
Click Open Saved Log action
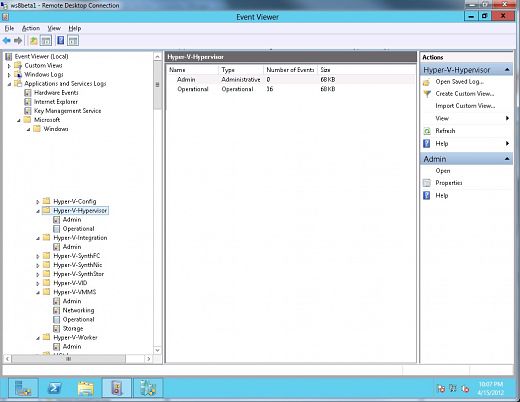pyautogui.click(x=459, y=82)
